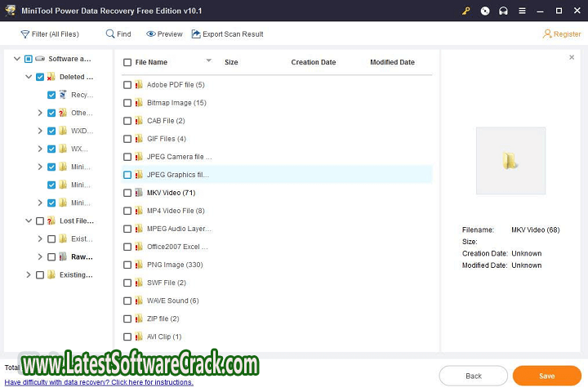Toggle the File Name select-all checkbox

click(x=127, y=62)
